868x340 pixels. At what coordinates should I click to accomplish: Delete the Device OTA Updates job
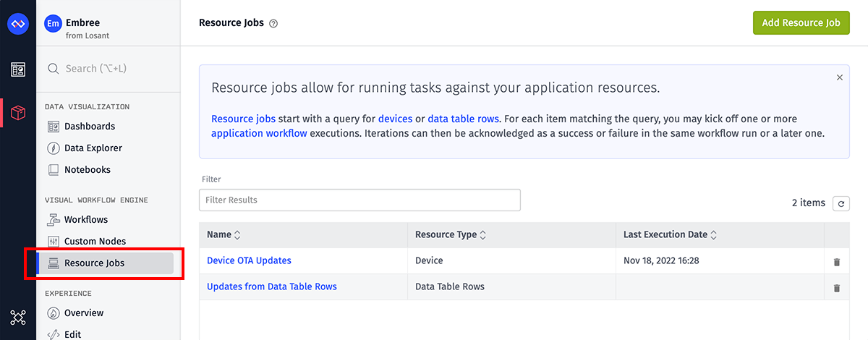coord(837,261)
